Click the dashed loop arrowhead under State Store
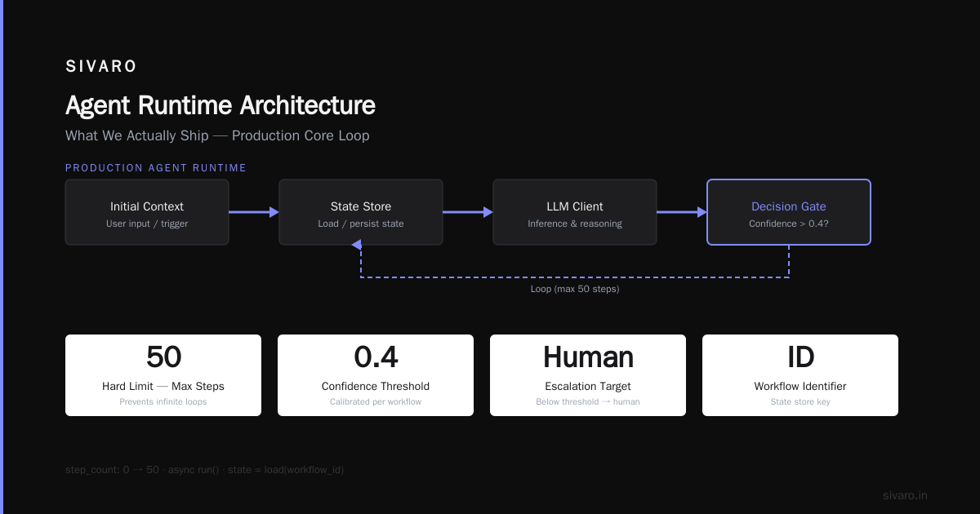 [361, 246]
